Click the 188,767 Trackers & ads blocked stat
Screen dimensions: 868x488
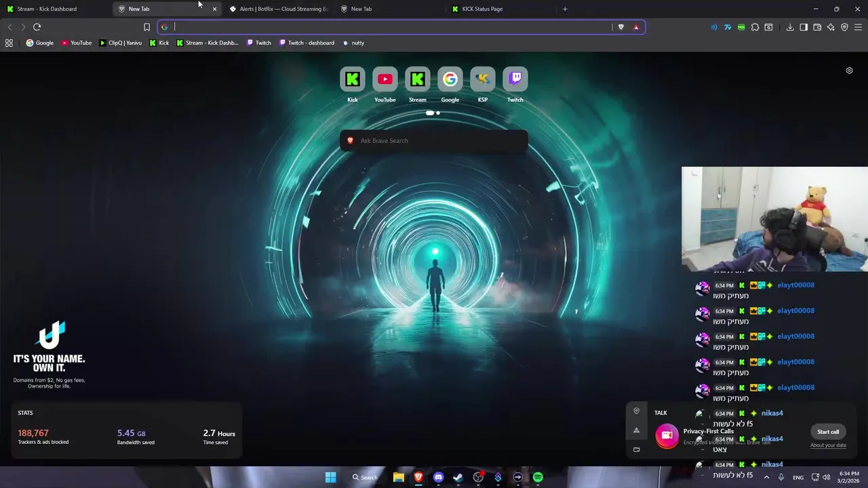click(43, 436)
